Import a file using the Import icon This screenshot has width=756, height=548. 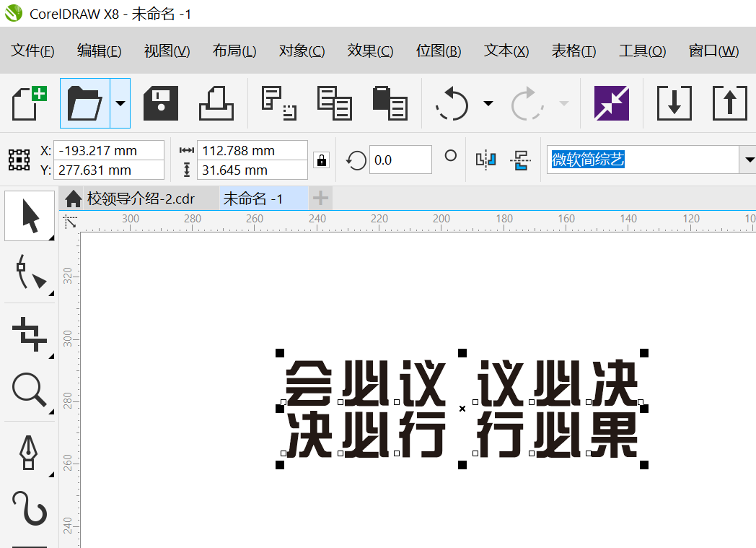click(x=674, y=103)
